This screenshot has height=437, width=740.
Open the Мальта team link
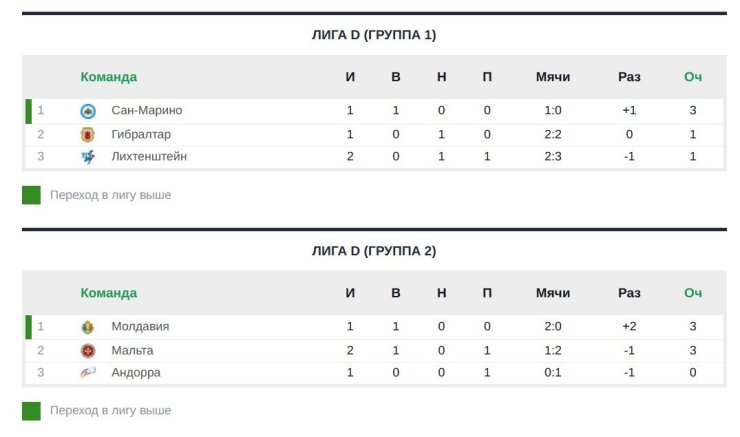tap(132, 350)
